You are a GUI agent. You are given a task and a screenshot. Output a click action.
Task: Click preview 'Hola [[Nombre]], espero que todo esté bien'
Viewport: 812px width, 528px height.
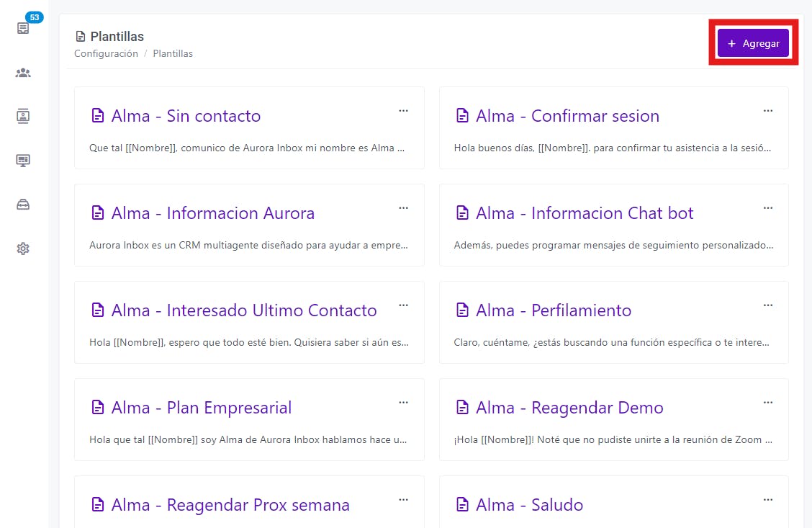248,342
